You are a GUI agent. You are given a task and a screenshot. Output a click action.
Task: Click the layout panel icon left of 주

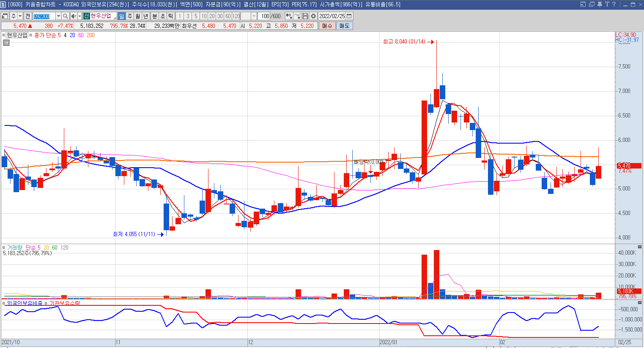point(5,16)
